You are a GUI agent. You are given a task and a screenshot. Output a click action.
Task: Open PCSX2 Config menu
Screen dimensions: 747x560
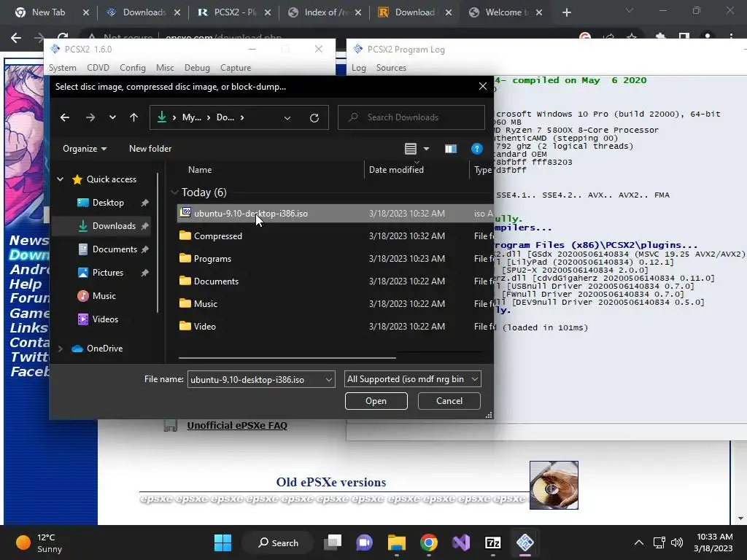tap(133, 68)
